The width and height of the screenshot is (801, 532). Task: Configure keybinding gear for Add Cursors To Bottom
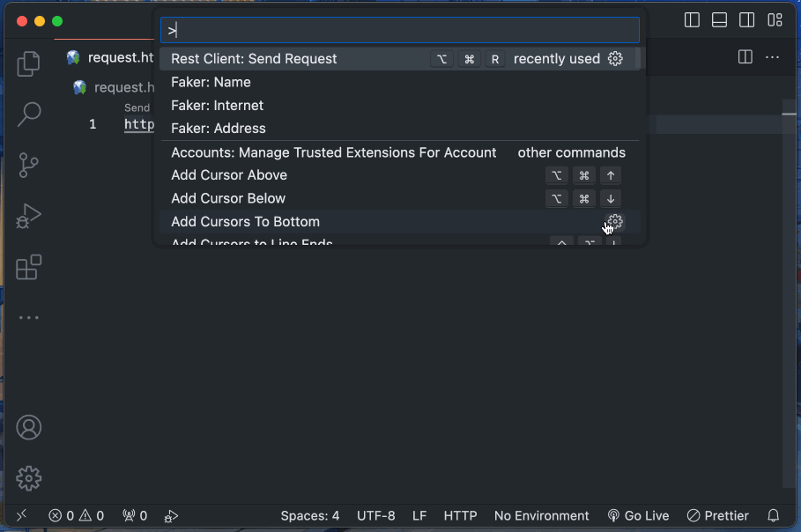[x=613, y=222]
